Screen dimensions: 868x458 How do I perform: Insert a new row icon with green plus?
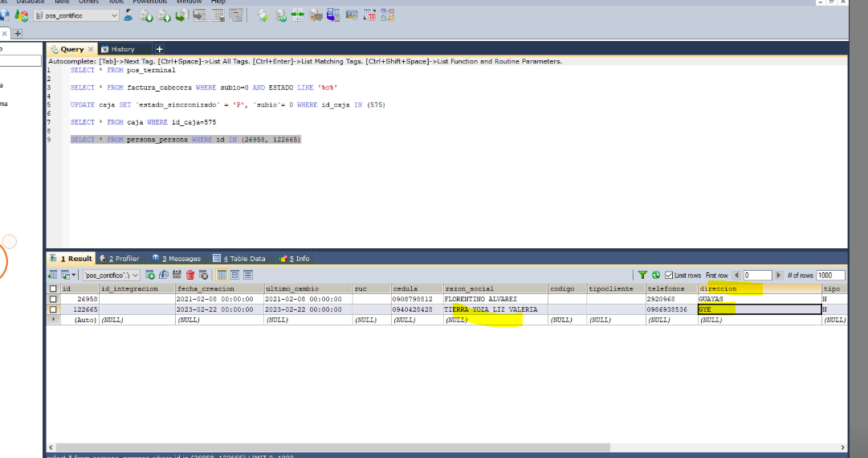[x=150, y=275]
